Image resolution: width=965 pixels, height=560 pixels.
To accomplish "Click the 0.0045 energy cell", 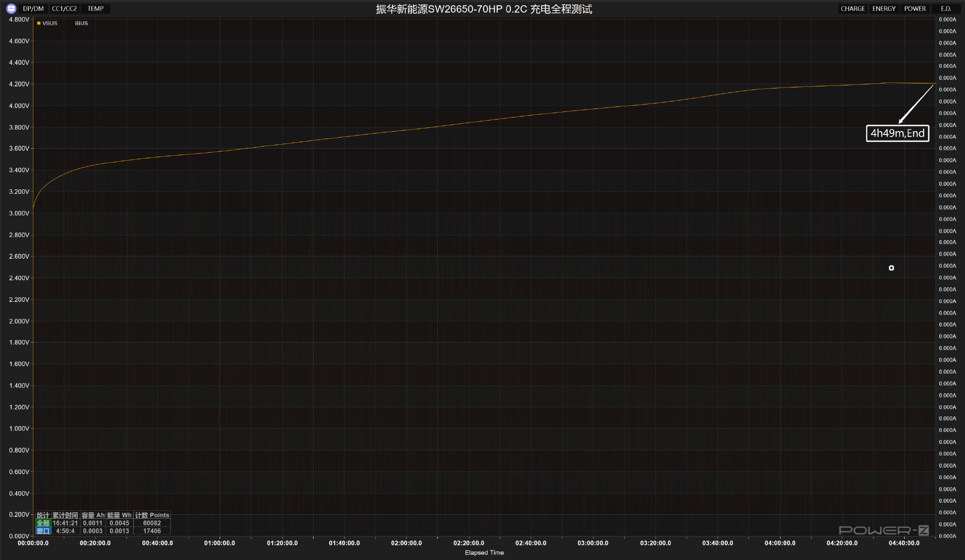I will [x=119, y=523].
